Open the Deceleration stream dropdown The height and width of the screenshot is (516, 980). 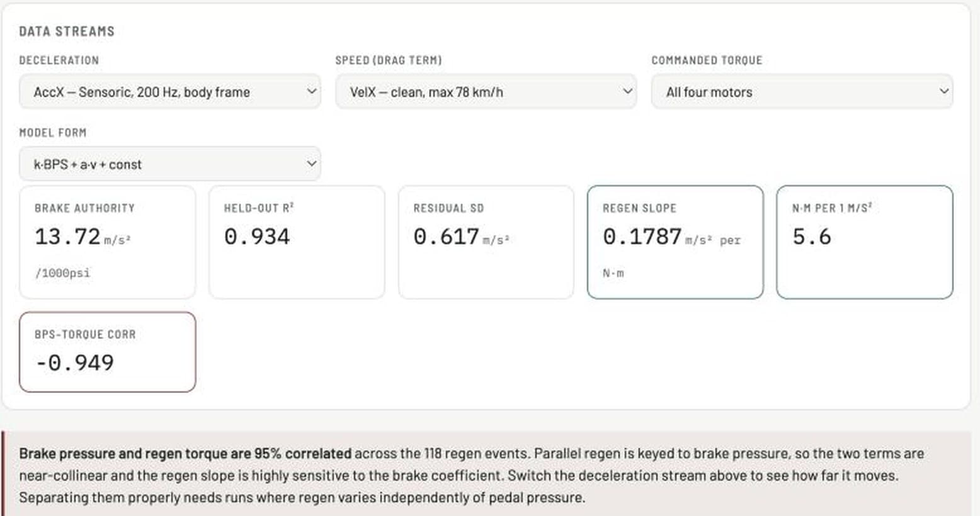tap(170, 92)
